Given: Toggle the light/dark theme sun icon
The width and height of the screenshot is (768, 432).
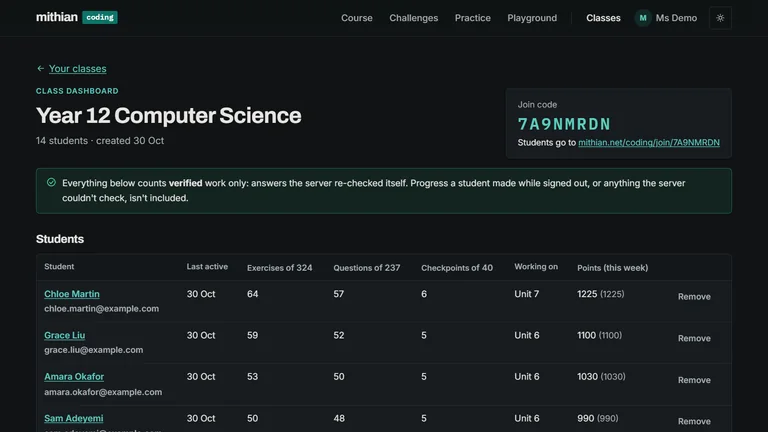Looking at the screenshot, I should (720, 18).
